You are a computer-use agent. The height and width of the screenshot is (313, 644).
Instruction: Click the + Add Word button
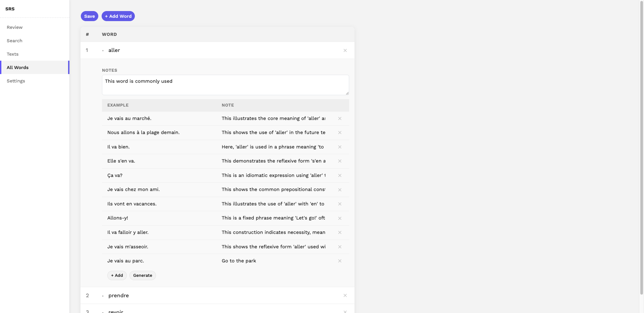[118, 16]
